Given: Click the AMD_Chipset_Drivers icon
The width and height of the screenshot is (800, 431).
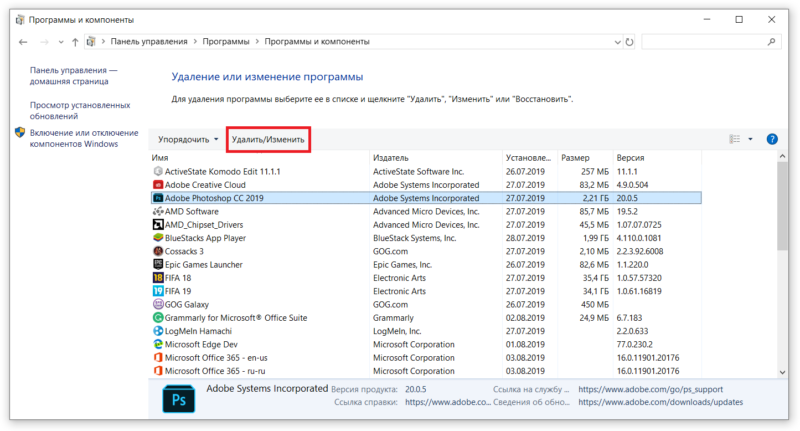Looking at the screenshot, I should click(158, 224).
